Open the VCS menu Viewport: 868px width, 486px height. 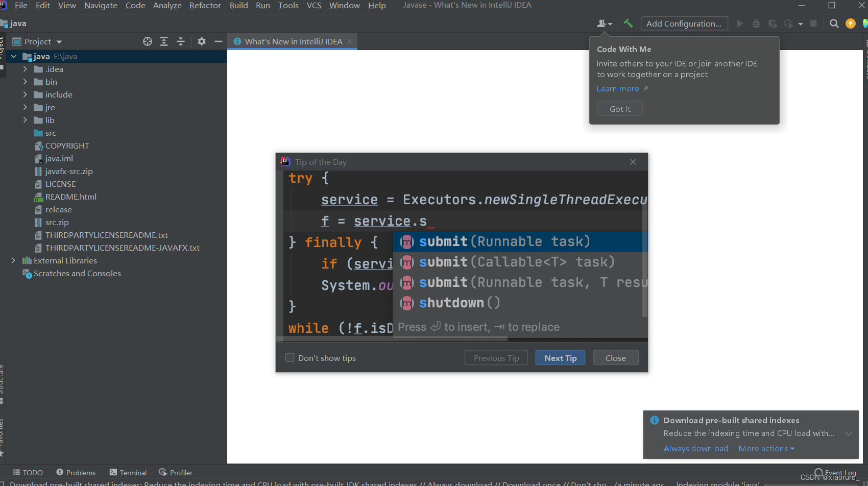point(314,5)
